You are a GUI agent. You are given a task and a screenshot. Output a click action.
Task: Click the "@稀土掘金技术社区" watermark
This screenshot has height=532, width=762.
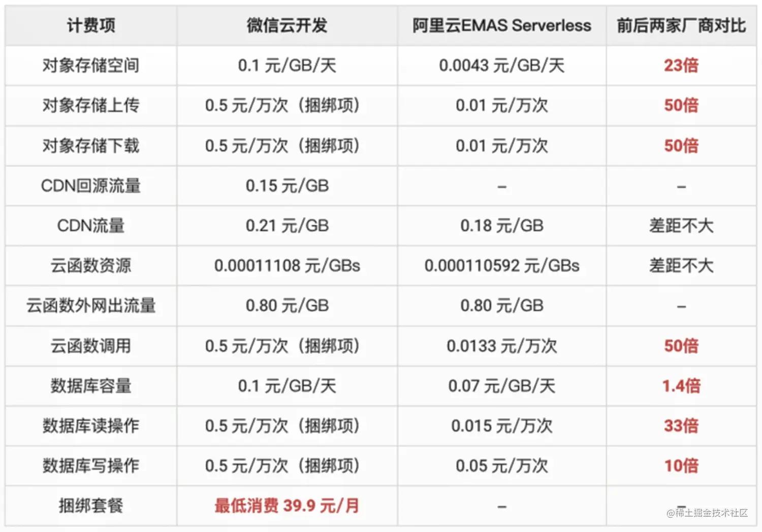pos(707,513)
